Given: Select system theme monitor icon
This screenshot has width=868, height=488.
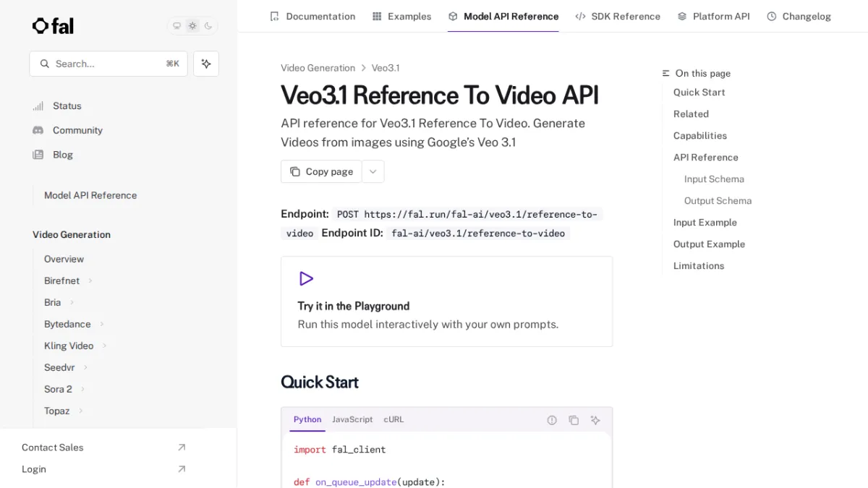Looking at the screenshot, I should pos(176,26).
